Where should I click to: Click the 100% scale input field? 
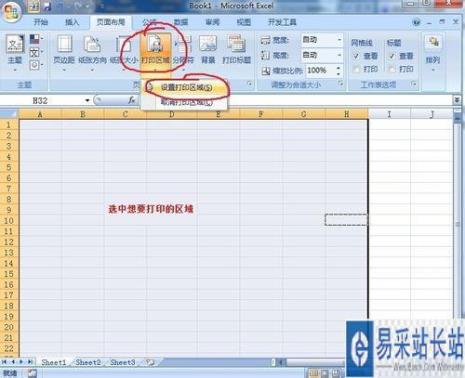tap(320, 70)
